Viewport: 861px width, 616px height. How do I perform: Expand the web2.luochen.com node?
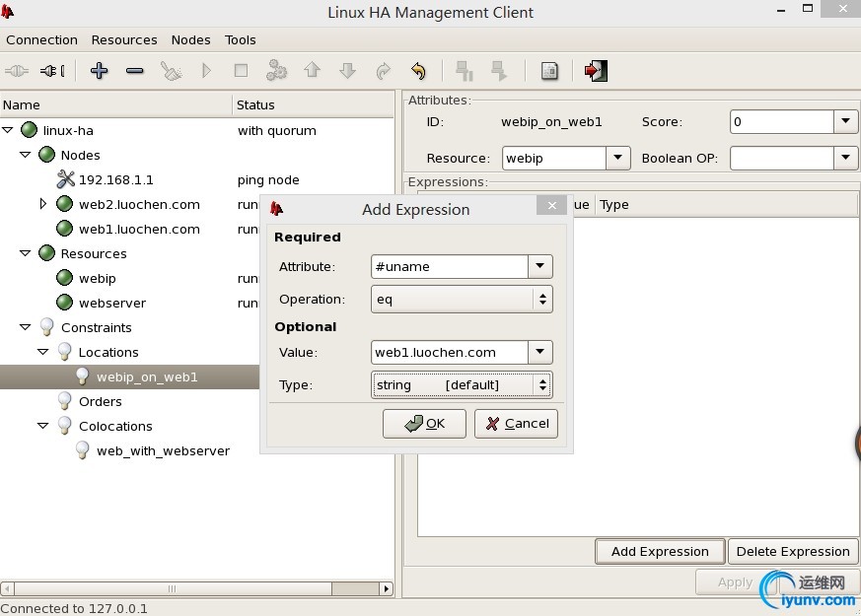click(43, 204)
